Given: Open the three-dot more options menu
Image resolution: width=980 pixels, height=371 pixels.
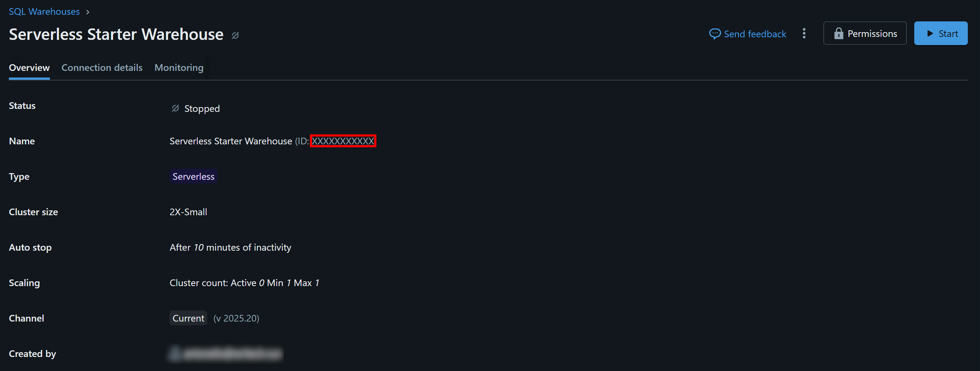Looking at the screenshot, I should (x=804, y=34).
